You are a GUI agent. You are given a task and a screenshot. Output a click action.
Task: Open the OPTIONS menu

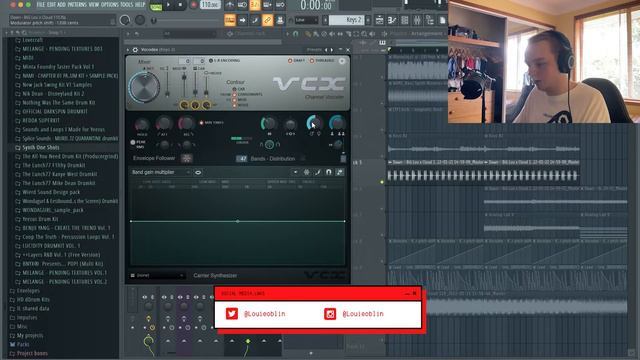(x=109, y=4)
